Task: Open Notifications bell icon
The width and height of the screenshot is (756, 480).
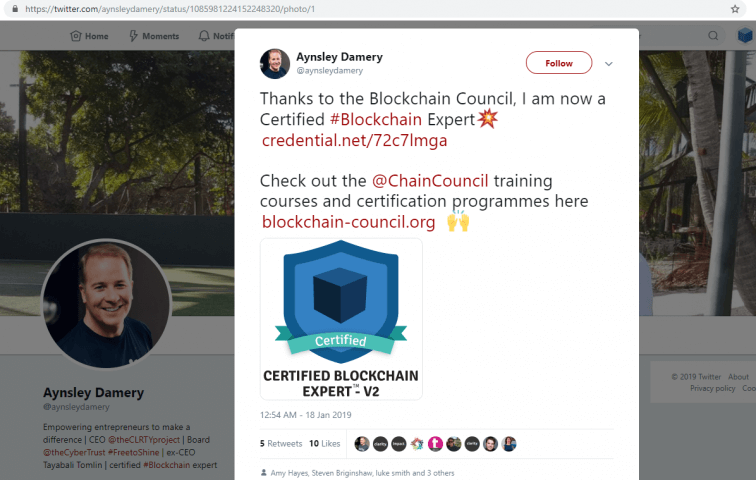Action: (204, 36)
